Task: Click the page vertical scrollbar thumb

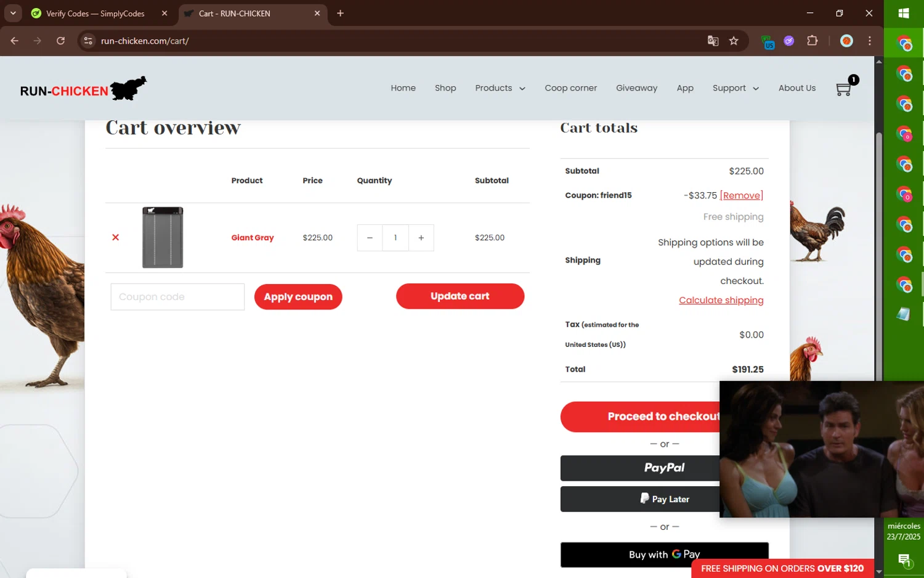Action: coord(879,256)
